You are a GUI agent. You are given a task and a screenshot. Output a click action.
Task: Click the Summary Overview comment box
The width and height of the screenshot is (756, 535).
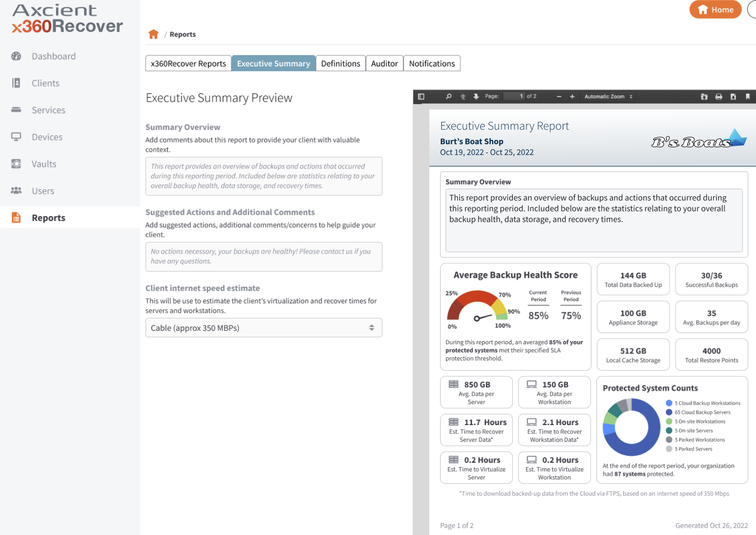point(263,176)
